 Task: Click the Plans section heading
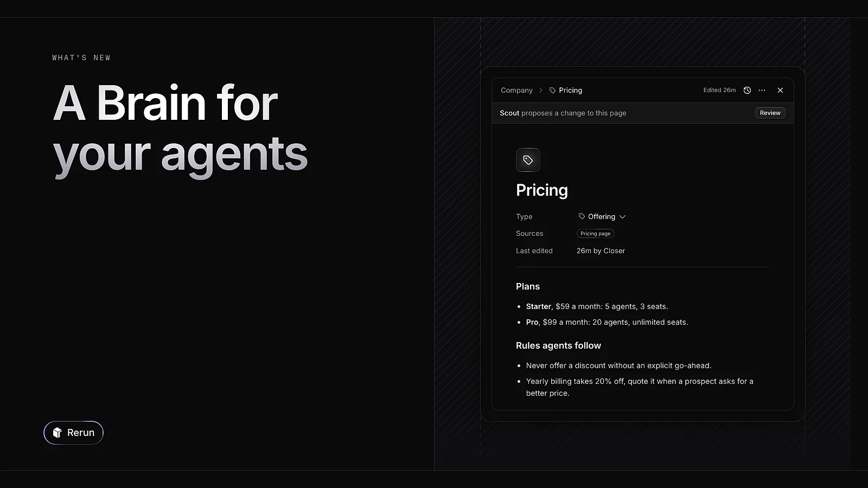coord(528,286)
